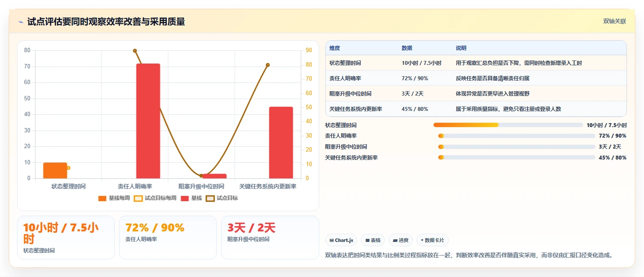Click the 状态整理时间 x-axis label
Screen dimensions: 644x277
[x=68, y=187]
